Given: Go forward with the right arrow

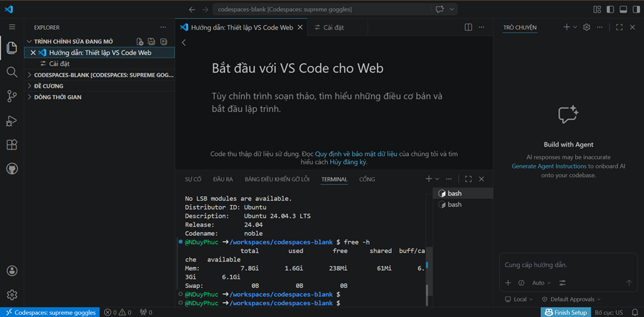Looking at the screenshot, I should (205, 9).
